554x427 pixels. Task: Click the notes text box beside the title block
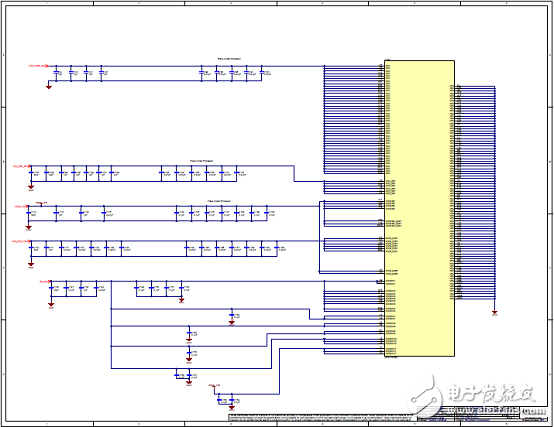tap(323, 417)
